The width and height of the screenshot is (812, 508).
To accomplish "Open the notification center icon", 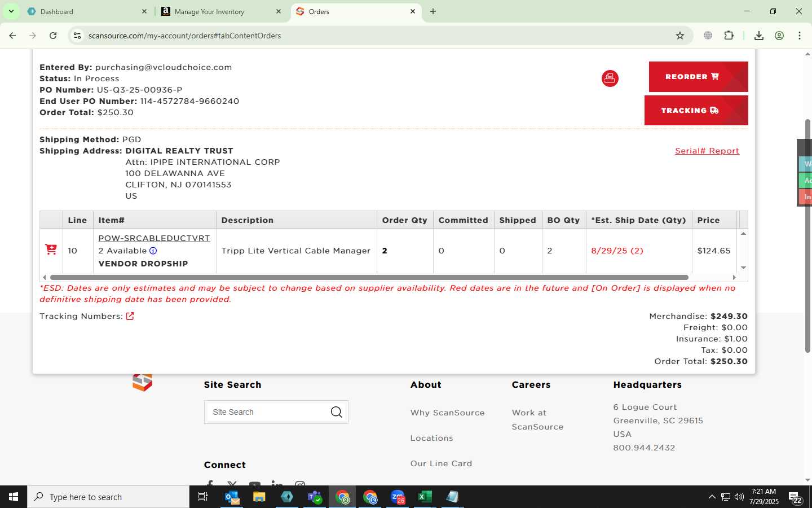I will (795, 497).
